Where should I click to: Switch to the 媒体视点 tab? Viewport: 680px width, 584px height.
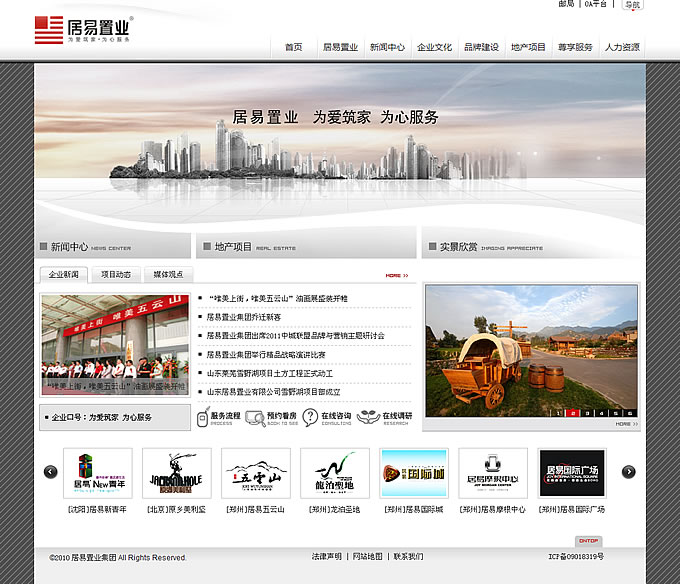[166, 274]
